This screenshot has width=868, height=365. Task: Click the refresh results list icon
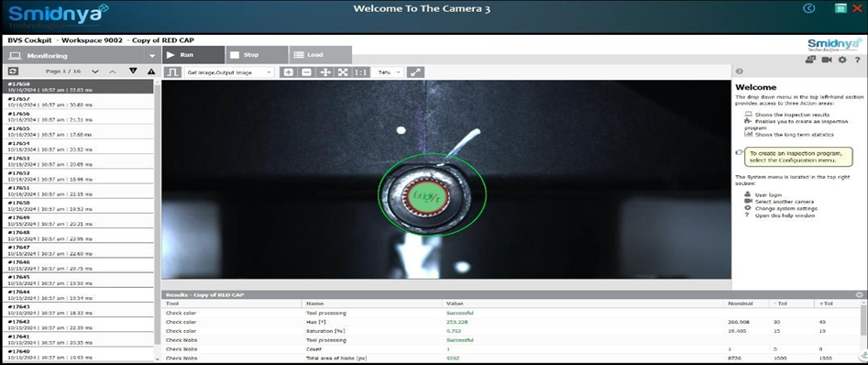(13, 72)
